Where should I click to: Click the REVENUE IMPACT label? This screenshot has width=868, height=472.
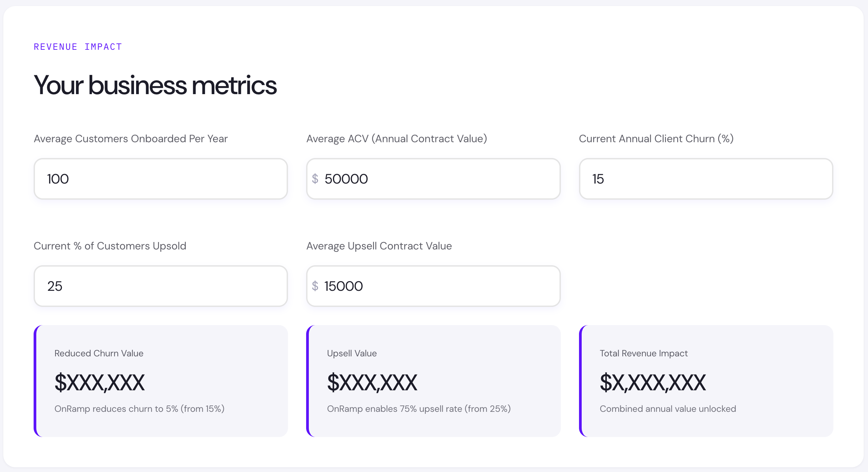(x=78, y=46)
